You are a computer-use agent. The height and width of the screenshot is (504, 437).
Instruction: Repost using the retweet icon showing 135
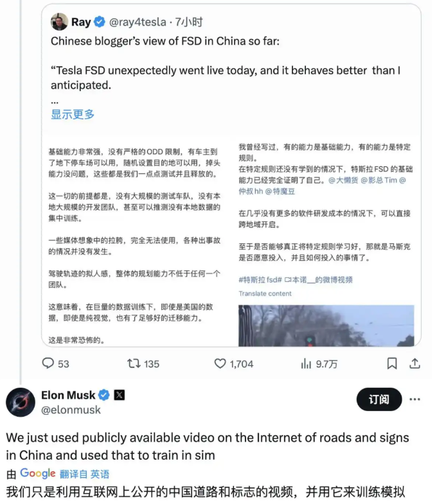pos(134,363)
